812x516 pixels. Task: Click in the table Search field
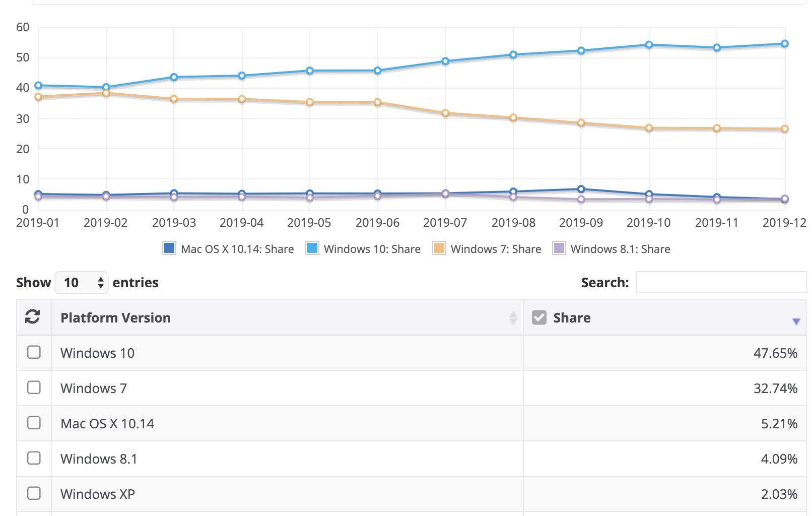[x=721, y=283]
